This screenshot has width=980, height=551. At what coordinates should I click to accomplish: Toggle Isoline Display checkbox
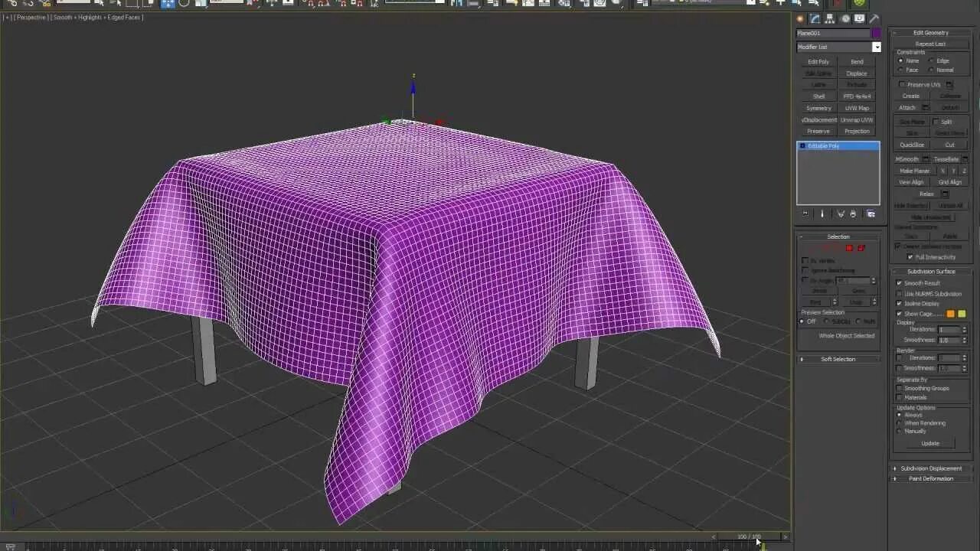pyautogui.click(x=900, y=304)
